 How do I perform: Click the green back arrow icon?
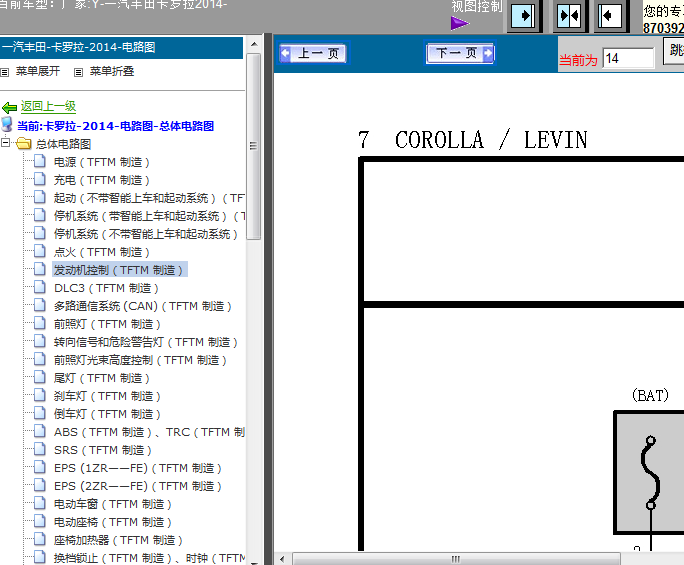tap(9, 107)
